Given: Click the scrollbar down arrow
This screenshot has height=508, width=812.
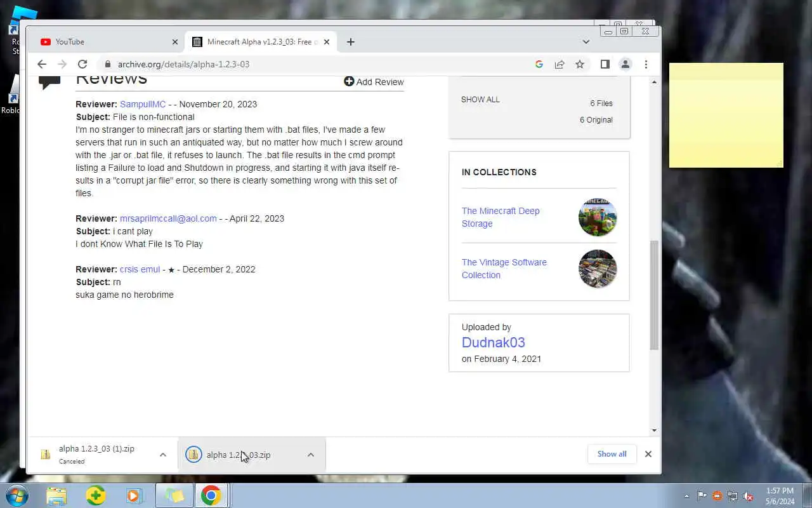Looking at the screenshot, I should [x=654, y=431].
